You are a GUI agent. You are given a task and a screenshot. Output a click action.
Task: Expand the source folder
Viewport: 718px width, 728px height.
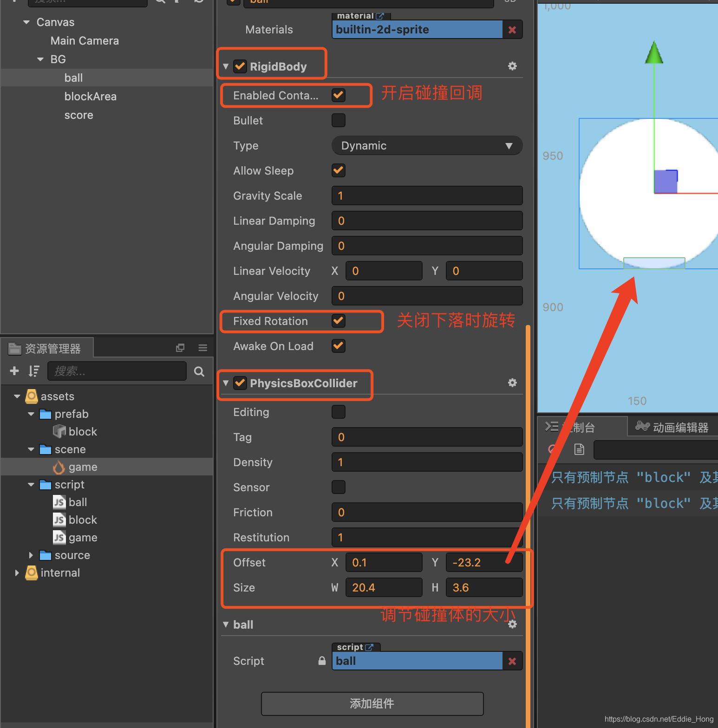click(x=31, y=555)
